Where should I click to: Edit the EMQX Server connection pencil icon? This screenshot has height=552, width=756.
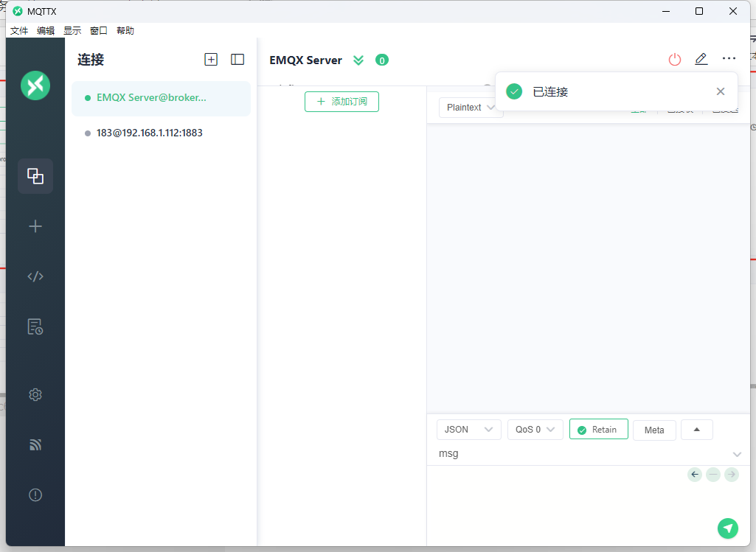pos(701,59)
